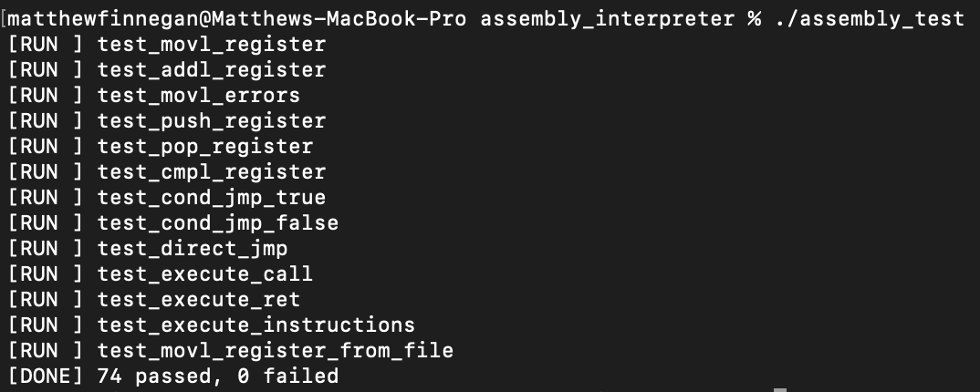Click the matthewfinnegan@Matthews-MacBook-Pro prompt text

coord(244,18)
